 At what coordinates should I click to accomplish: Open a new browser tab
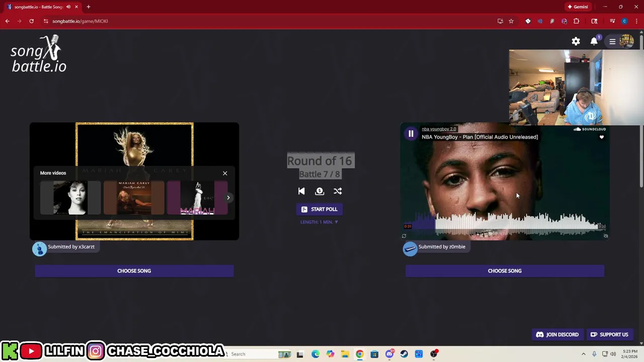[88, 7]
